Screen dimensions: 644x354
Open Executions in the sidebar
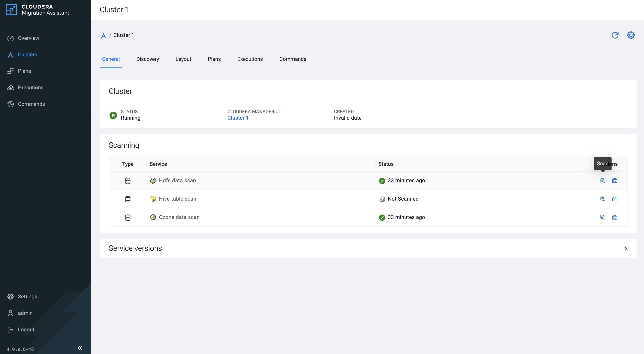31,88
